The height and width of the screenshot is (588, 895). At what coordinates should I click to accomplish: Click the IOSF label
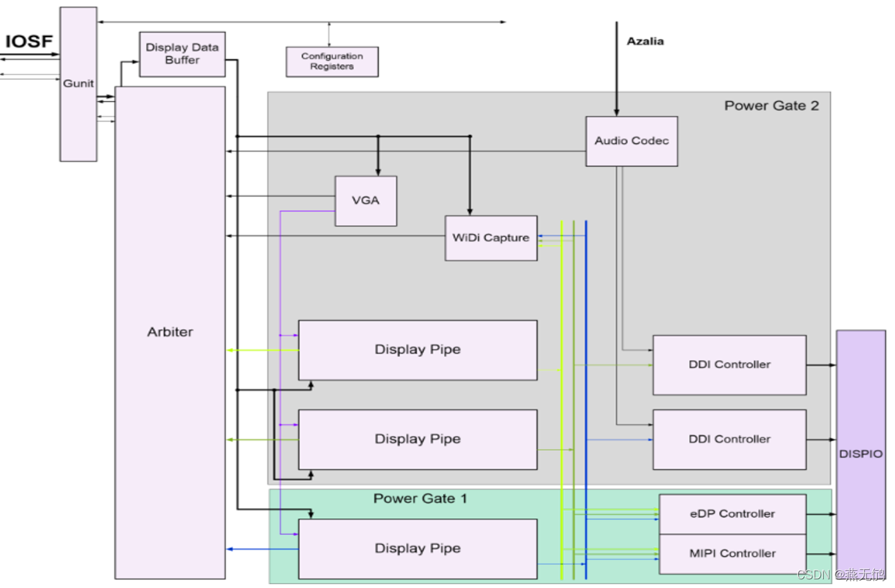point(29,42)
